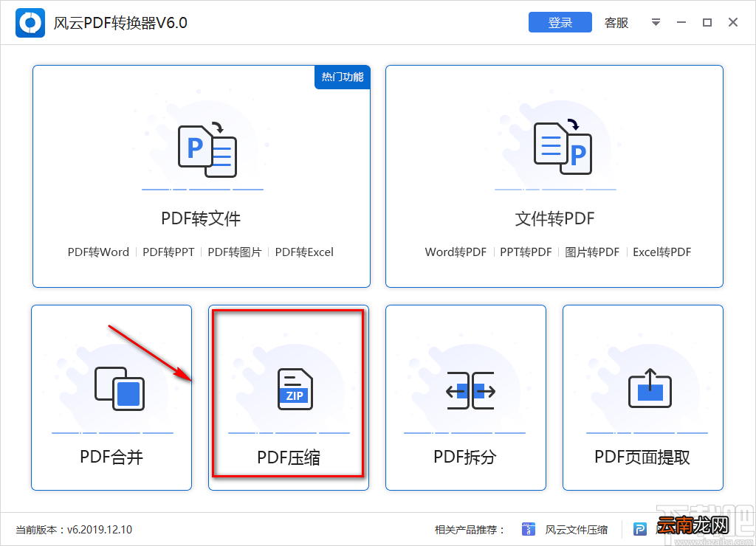Open the 风云文件压缩 recommended product link

pos(576,530)
